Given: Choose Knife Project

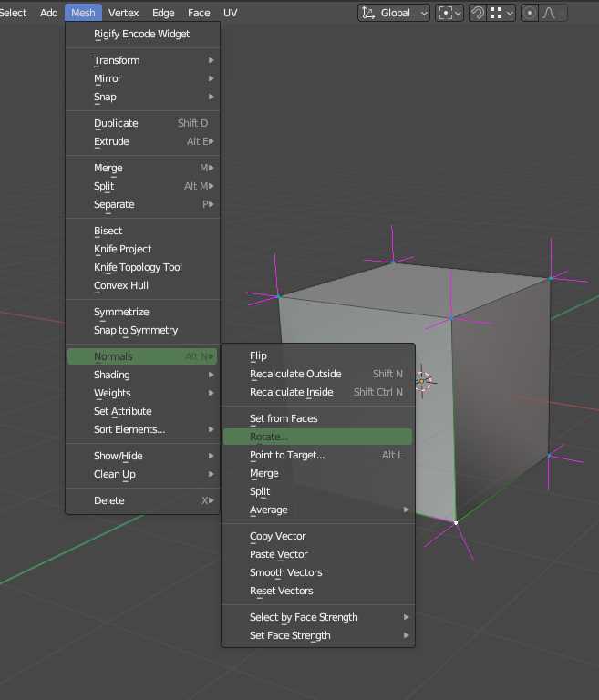Looking at the screenshot, I should [x=142, y=249].
